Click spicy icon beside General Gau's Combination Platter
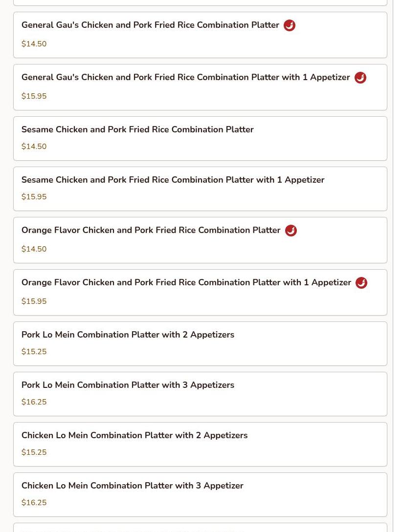403x532 pixels. (x=290, y=25)
